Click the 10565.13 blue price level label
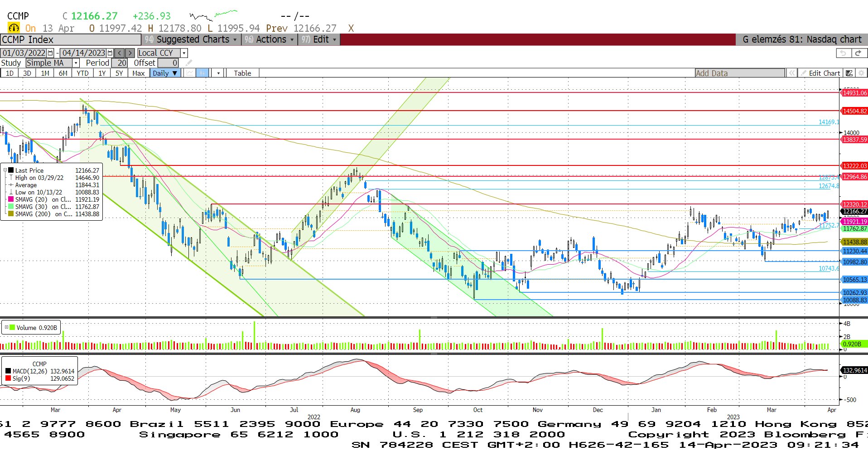This screenshot has height=470, width=868. 854,280
